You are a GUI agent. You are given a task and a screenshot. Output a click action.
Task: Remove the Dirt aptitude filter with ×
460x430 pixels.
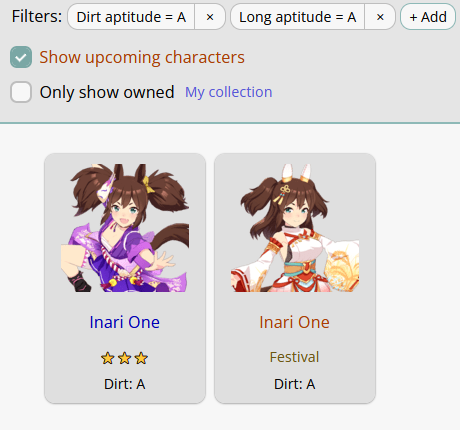click(x=210, y=17)
